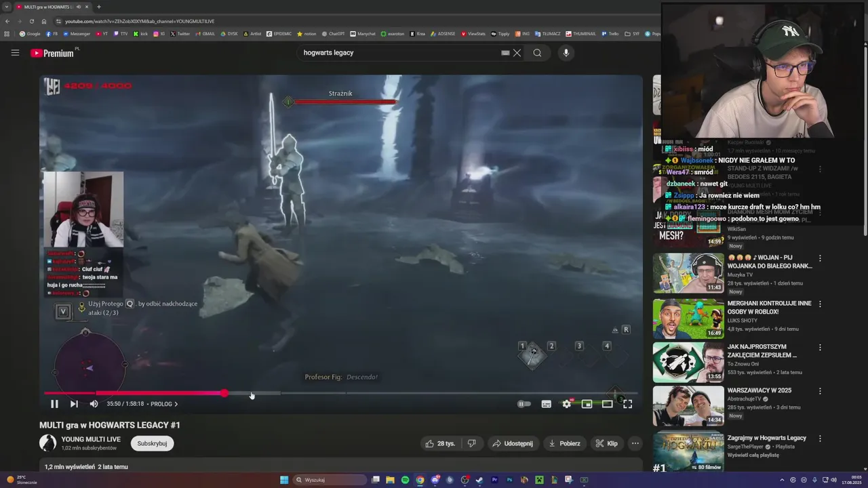Open YouTube guide hamburger menu

[15, 53]
